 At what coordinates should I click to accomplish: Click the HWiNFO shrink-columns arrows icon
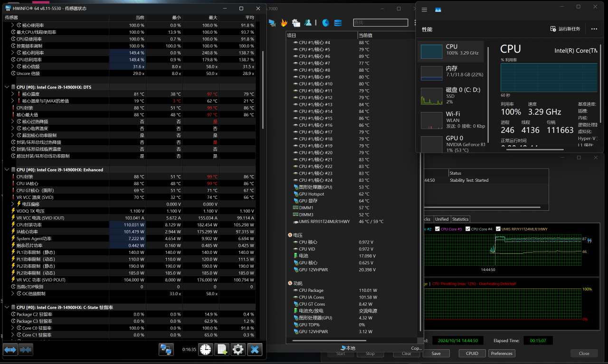tap(26, 350)
